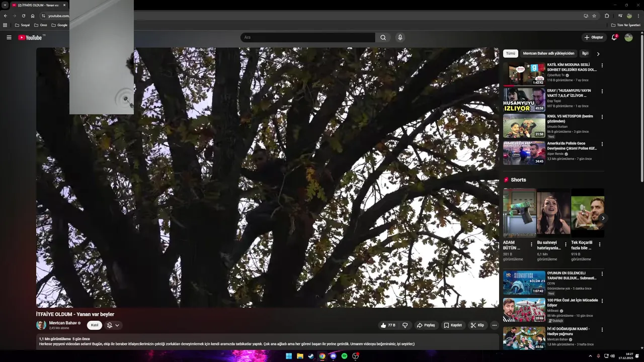This screenshot has width=644, height=362.
Task: Show hidden system tray icons
Action: (590, 356)
